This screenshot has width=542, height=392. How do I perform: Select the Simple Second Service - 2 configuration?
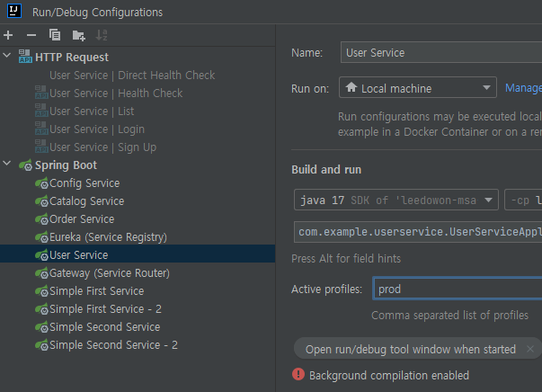[138, 344]
